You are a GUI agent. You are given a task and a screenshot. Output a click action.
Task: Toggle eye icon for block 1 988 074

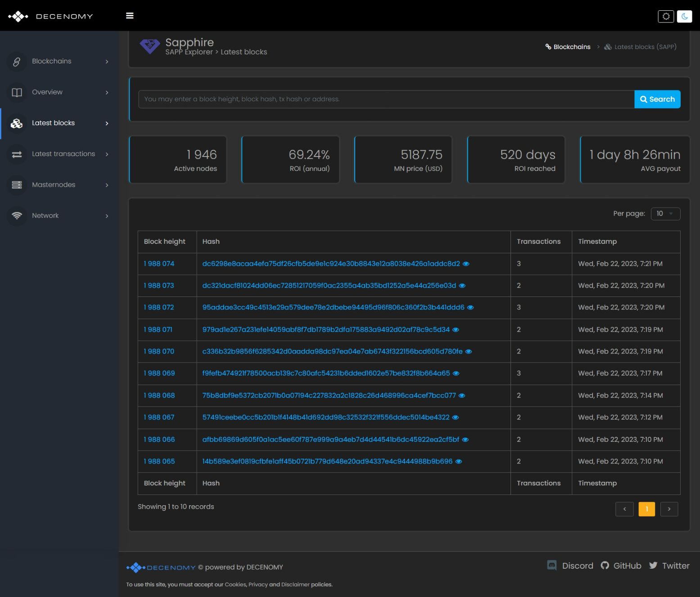466,264
